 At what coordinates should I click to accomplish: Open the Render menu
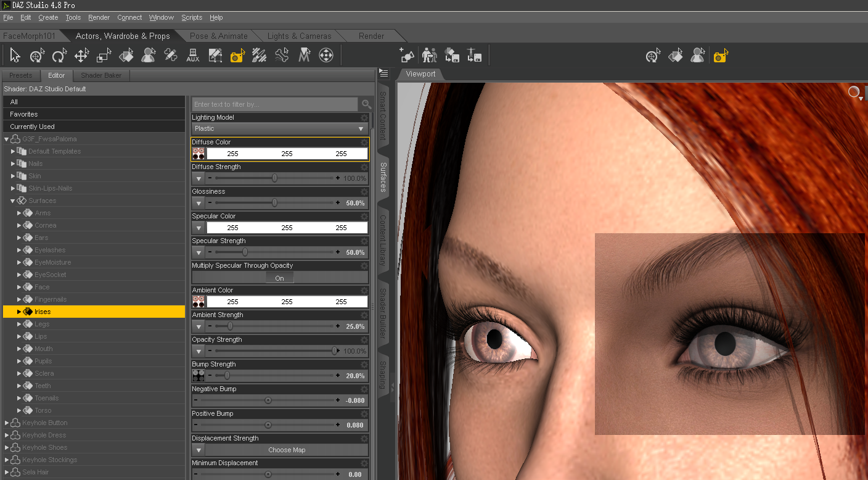click(99, 17)
